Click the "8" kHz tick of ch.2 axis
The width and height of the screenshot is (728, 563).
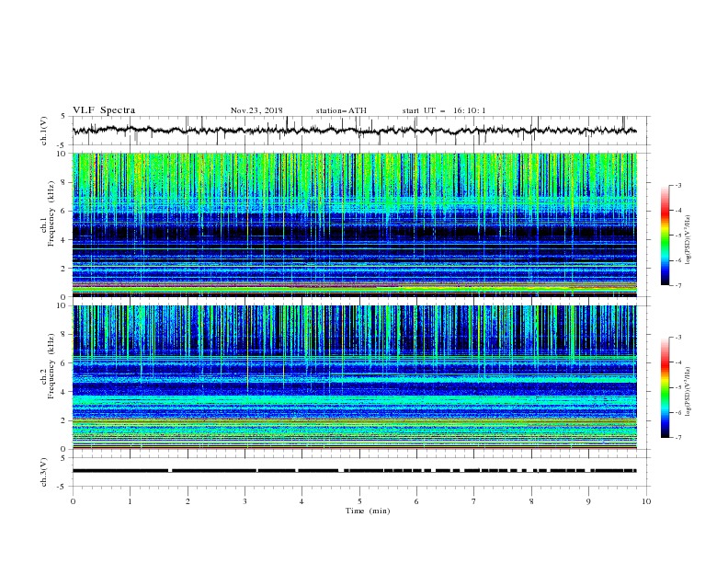tap(64, 334)
